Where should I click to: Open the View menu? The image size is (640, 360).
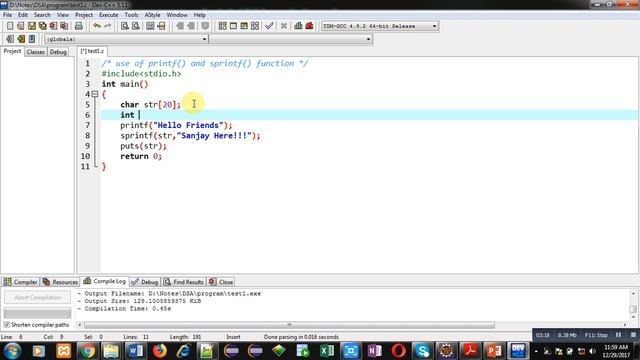(62, 15)
